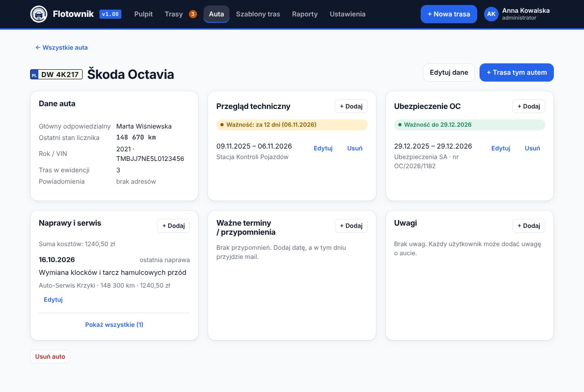Click the red Usuń auto button

(50, 356)
